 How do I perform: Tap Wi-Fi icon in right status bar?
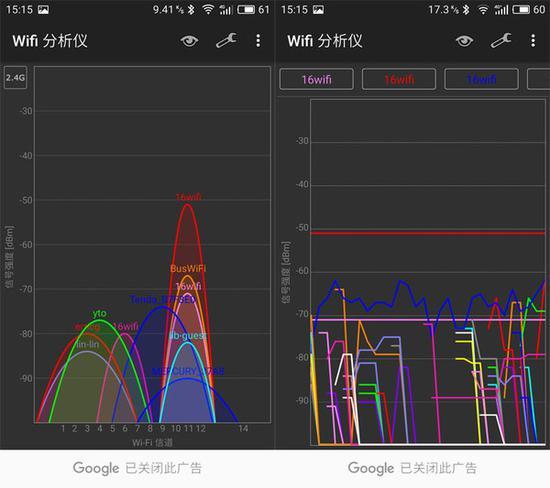(x=483, y=9)
